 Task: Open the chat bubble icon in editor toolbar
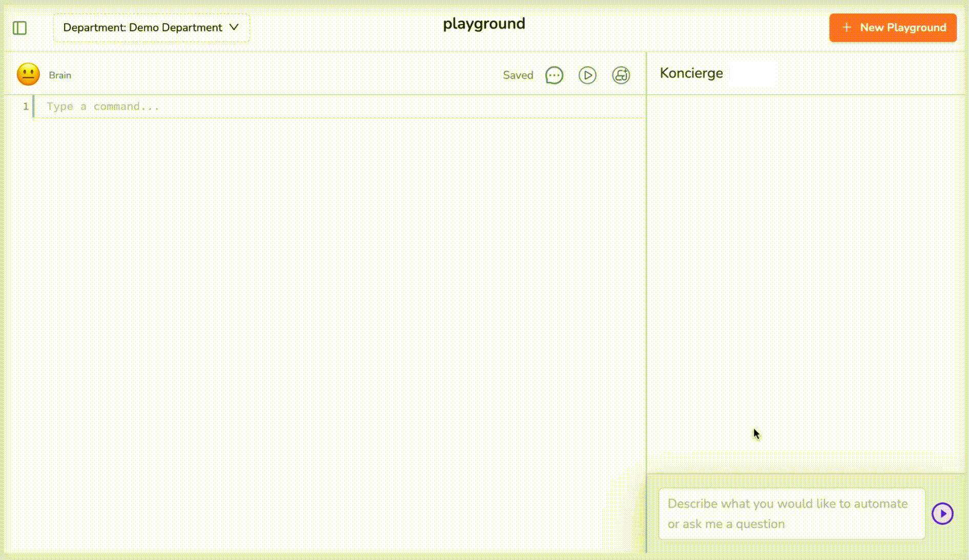point(554,75)
